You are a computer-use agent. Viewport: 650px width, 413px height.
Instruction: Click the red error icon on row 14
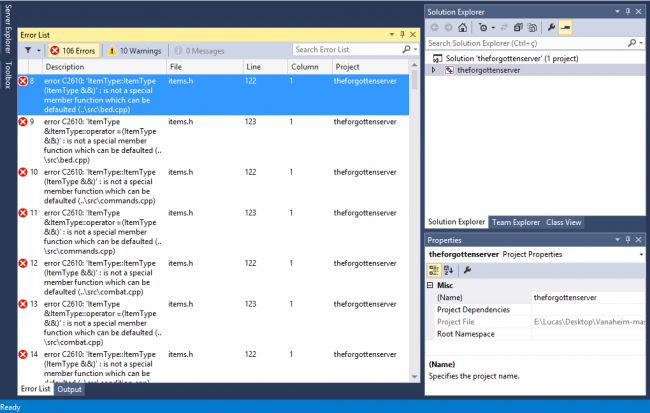[23, 354]
